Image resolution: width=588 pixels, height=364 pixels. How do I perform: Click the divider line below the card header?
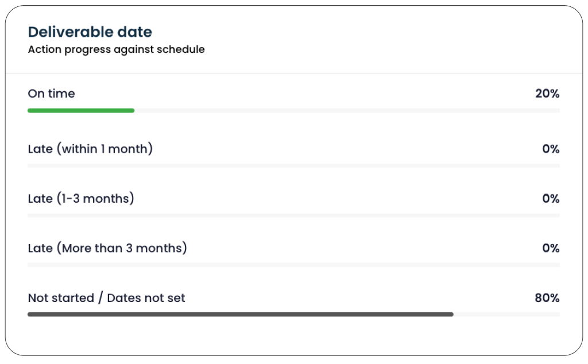point(294,73)
